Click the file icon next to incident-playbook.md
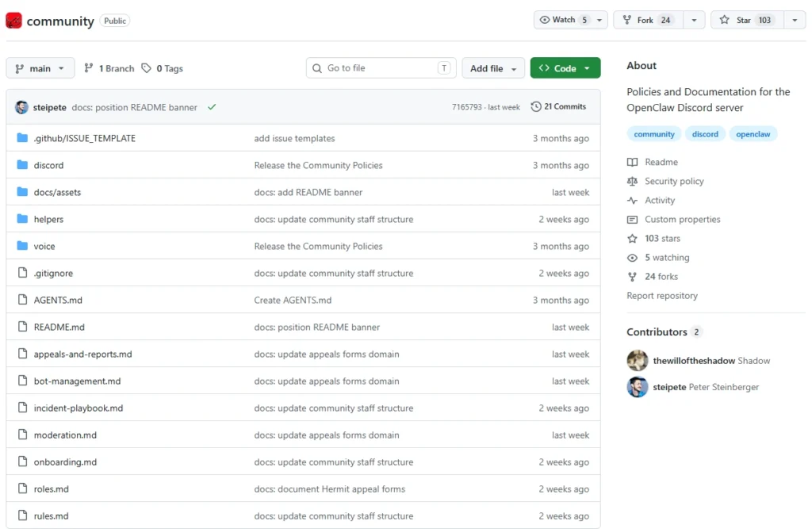The width and height of the screenshot is (812, 529). click(22, 407)
